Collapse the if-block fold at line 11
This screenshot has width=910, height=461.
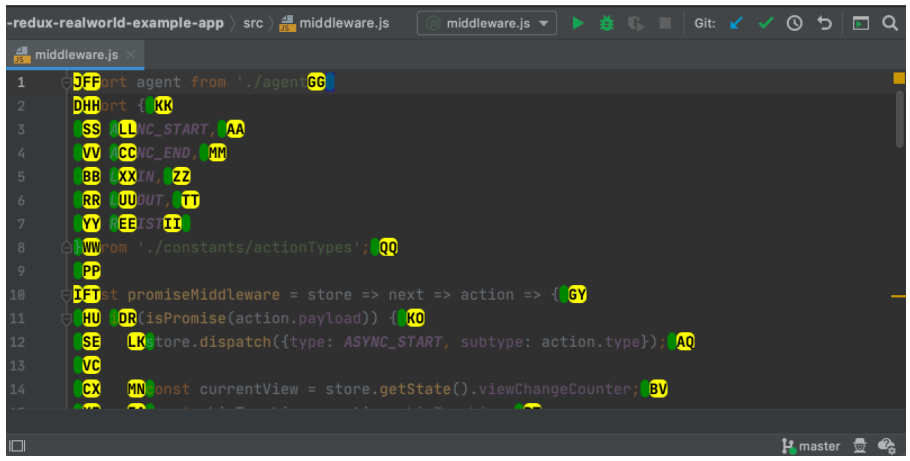(67, 318)
